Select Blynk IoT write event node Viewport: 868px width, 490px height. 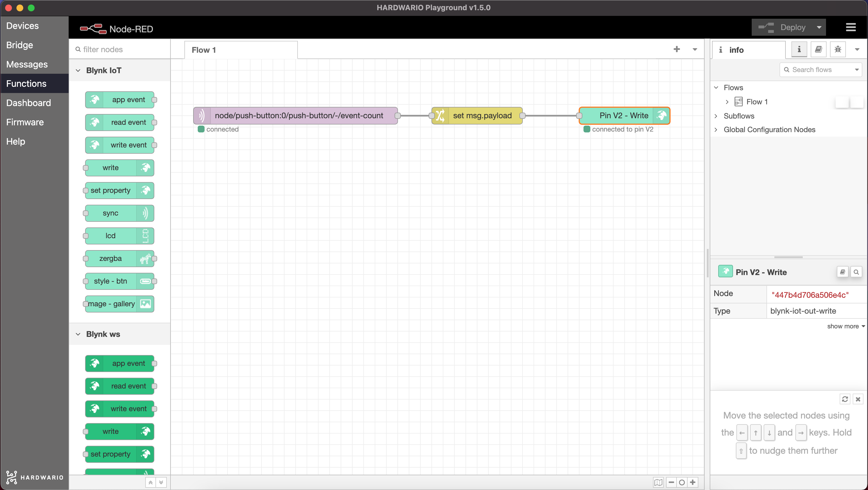click(120, 145)
